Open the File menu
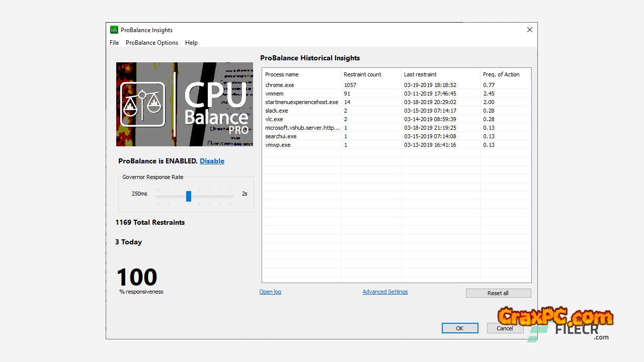The image size is (644, 362). coord(114,43)
